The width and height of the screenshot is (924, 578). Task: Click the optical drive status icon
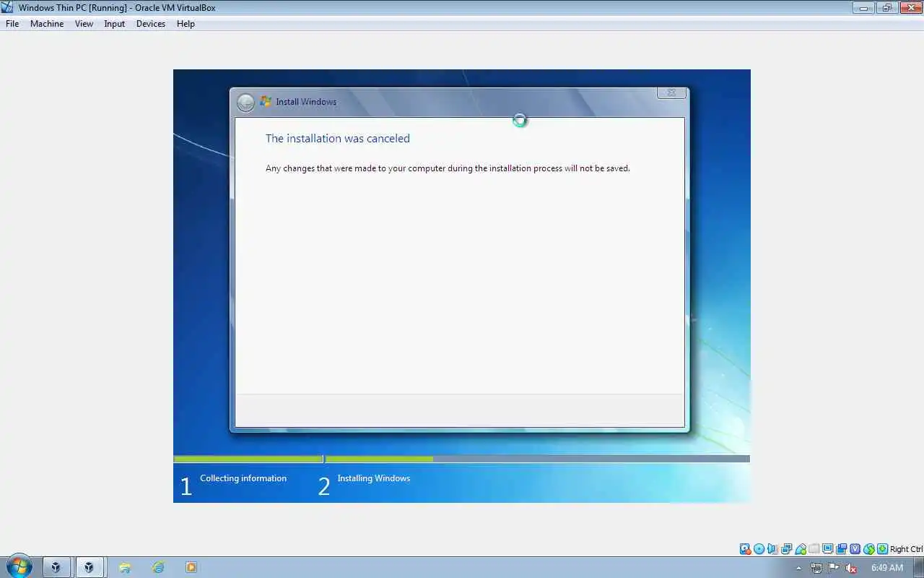pos(759,549)
